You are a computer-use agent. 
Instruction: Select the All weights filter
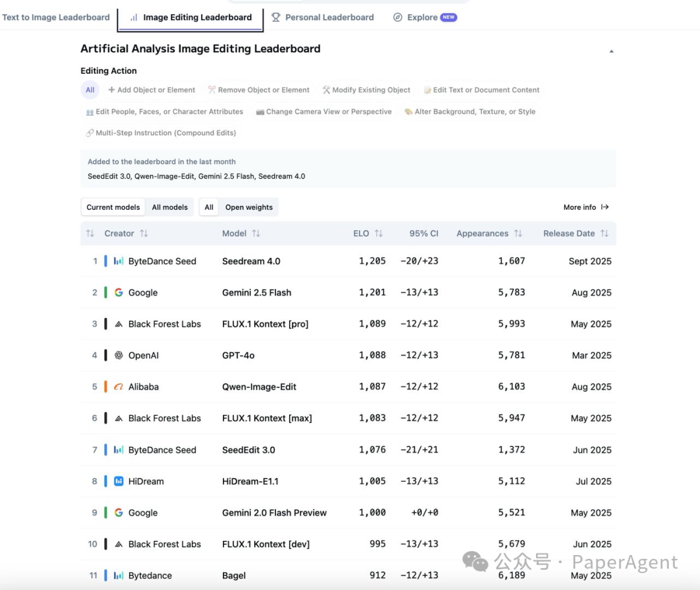tap(209, 207)
